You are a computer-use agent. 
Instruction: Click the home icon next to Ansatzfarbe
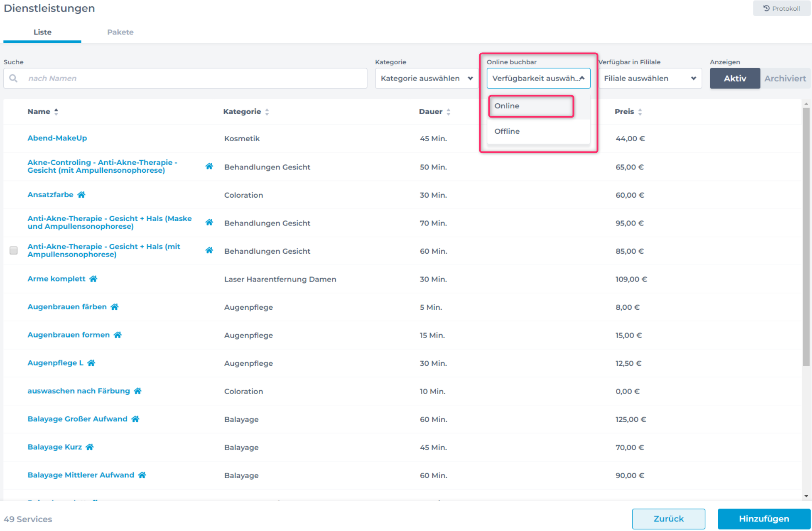[81, 195]
